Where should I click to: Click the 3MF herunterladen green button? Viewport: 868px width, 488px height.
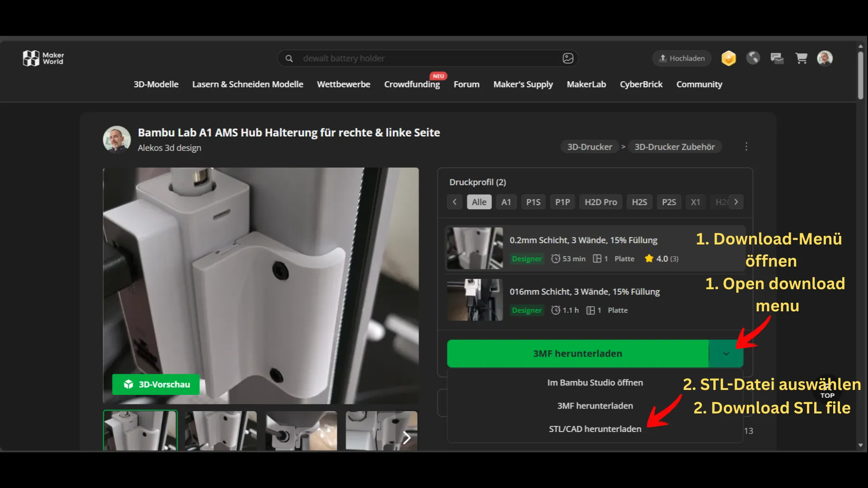pos(577,353)
